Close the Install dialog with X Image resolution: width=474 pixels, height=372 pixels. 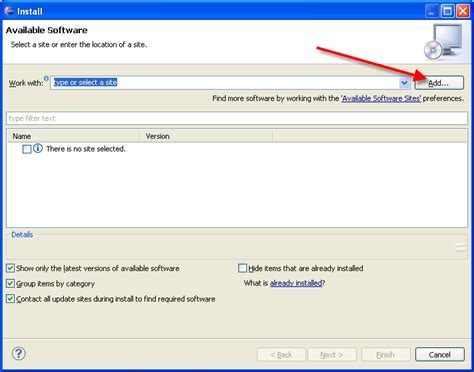click(x=463, y=11)
